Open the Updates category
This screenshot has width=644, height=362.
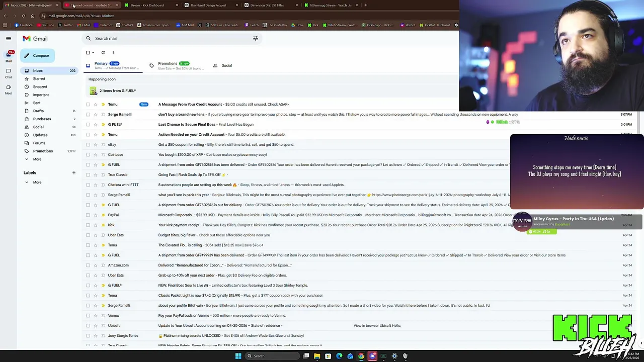[48, 135]
